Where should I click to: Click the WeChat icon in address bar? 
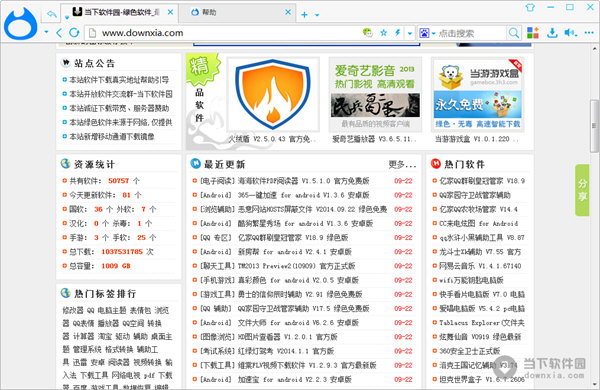(x=367, y=33)
